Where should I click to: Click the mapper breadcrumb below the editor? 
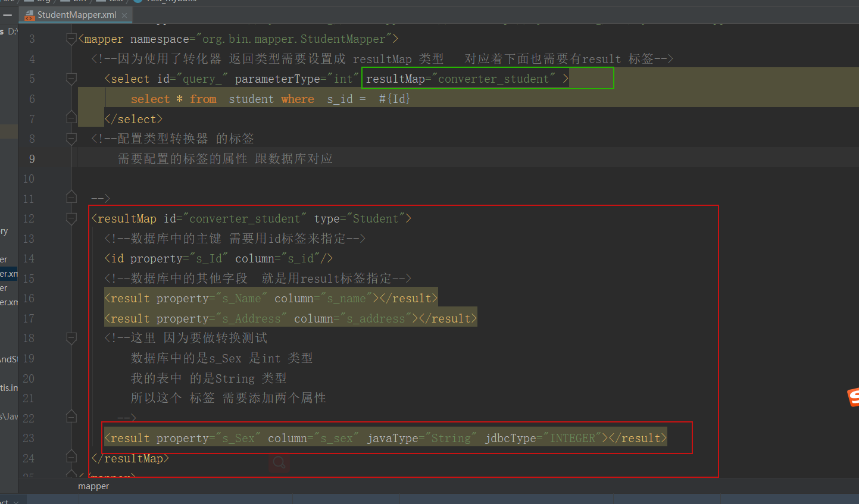(93, 486)
